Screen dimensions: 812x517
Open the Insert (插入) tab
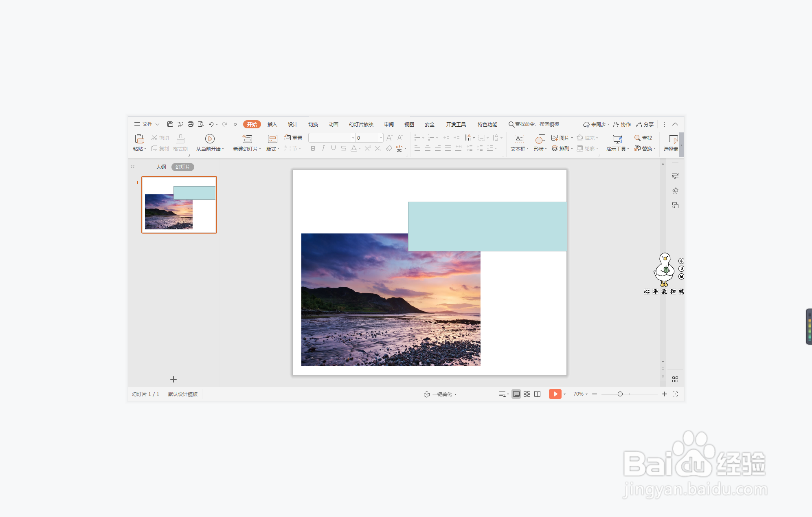272,124
